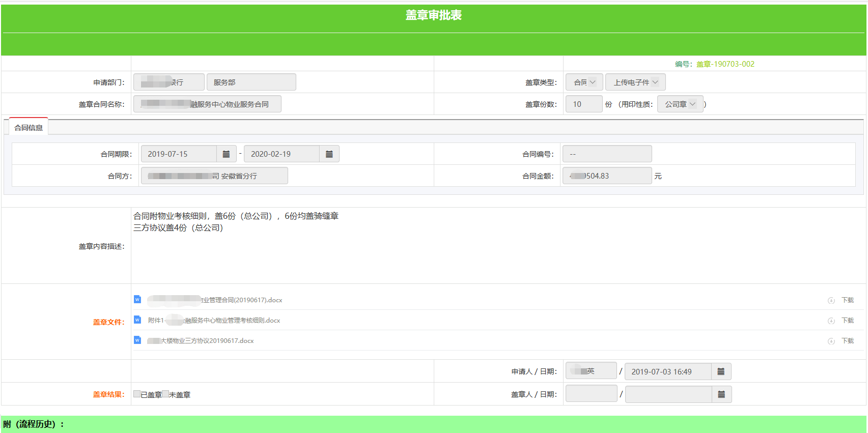
Task: Click the 合同编号 input field
Action: (x=607, y=154)
